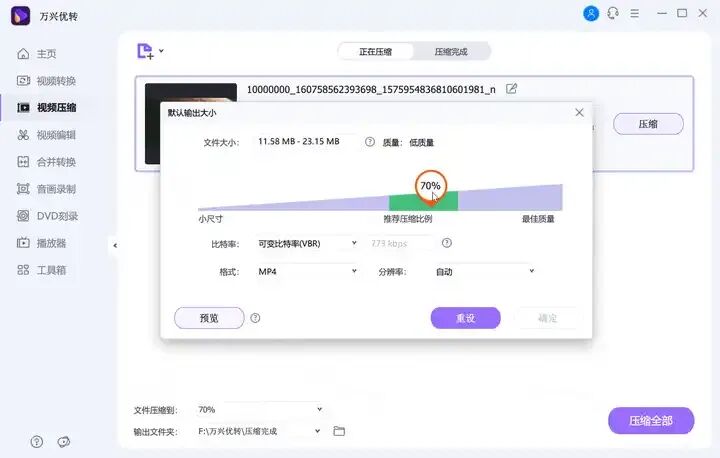
Task: Browse output folder icon
Action: coord(339,431)
